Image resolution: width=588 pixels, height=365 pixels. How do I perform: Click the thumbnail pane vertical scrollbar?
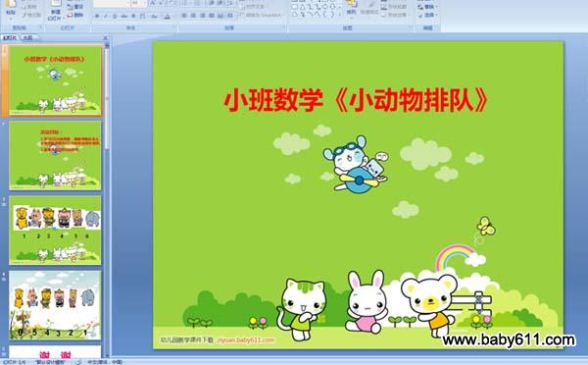[x=107, y=199]
